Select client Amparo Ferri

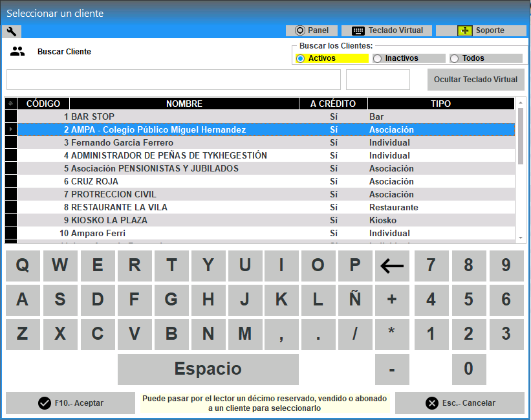(x=266, y=233)
